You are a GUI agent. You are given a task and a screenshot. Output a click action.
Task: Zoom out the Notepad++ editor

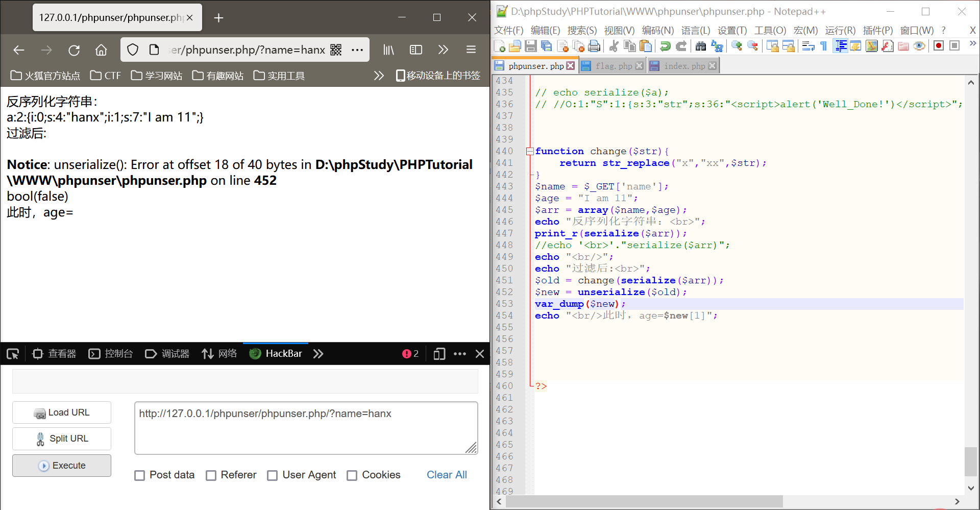click(x=752, y=46)
